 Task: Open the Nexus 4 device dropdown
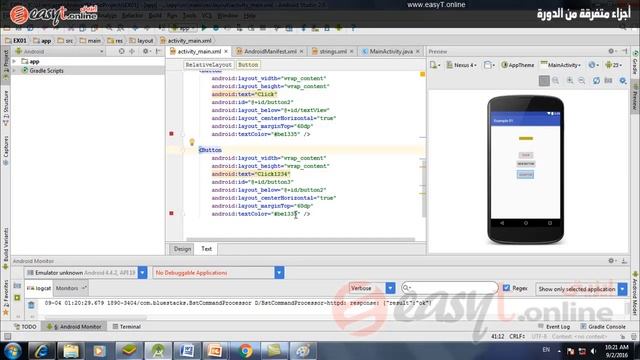pos(462,65)
